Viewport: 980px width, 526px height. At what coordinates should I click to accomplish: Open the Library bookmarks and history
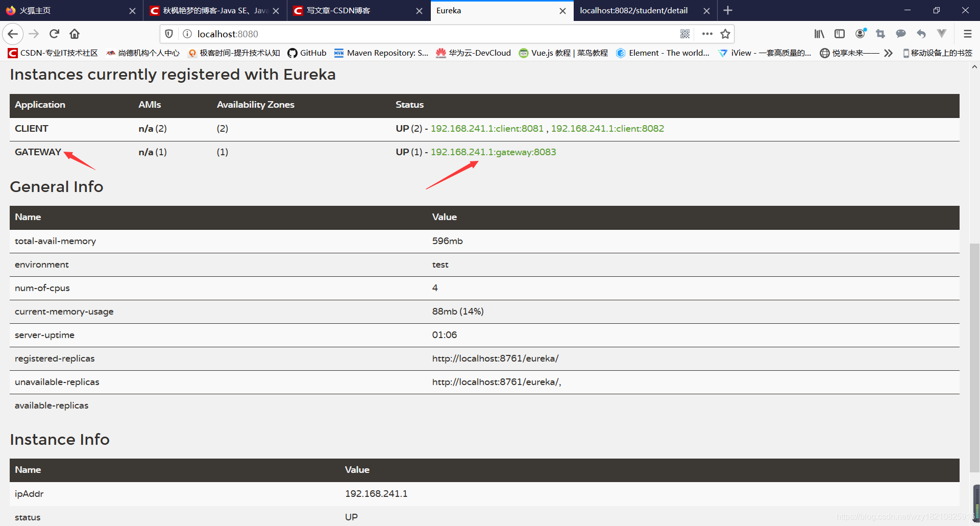tap(819, 34)
